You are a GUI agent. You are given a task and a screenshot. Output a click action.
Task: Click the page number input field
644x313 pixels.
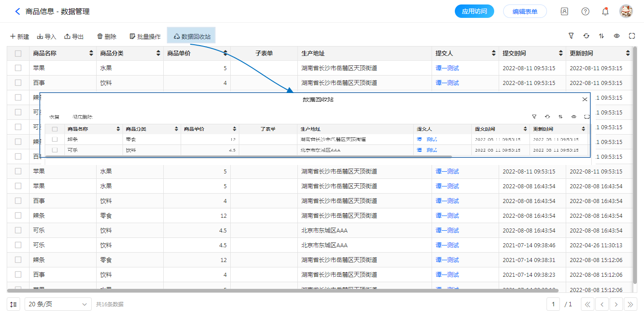click(x=553, y=305)
